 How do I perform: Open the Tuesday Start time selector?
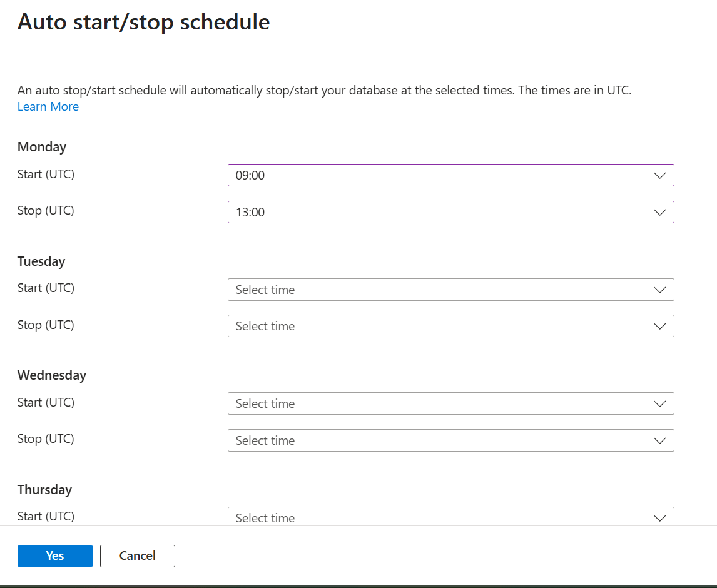point(450,290)
